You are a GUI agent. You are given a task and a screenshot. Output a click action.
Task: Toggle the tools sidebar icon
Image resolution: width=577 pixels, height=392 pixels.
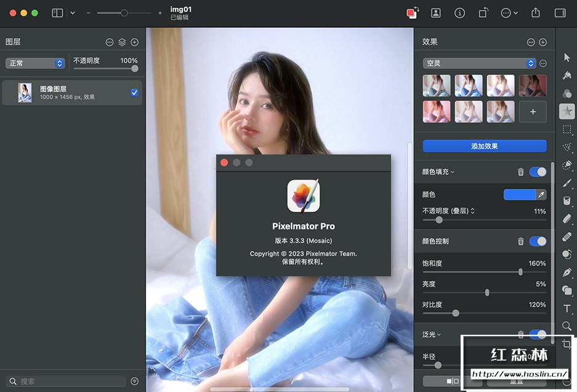click(560, 13)
